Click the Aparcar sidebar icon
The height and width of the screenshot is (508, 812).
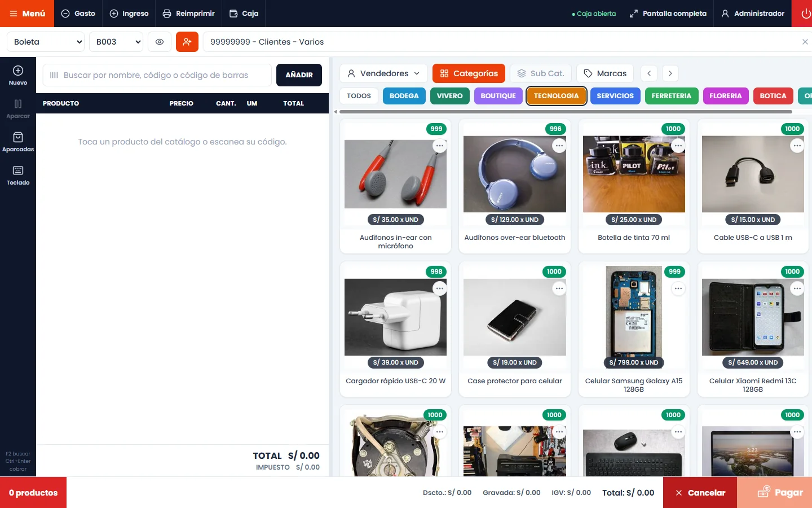18,108
